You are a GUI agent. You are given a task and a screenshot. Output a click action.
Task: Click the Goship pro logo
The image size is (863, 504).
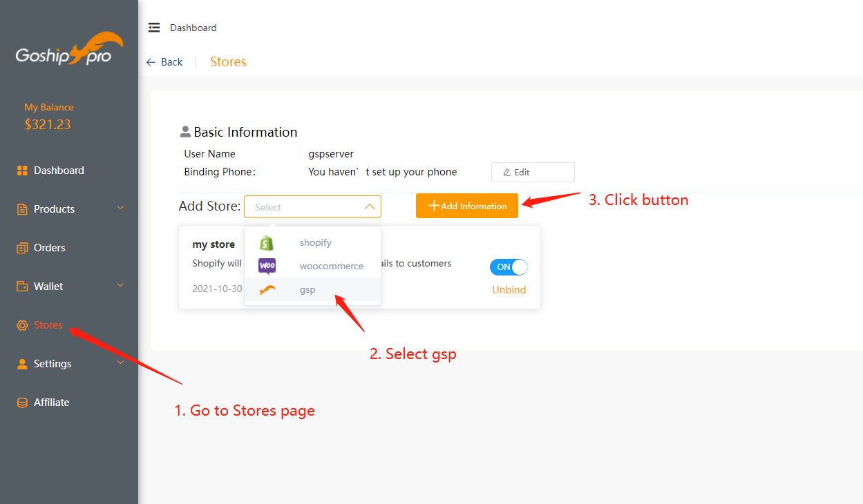(x=69, y=50)
